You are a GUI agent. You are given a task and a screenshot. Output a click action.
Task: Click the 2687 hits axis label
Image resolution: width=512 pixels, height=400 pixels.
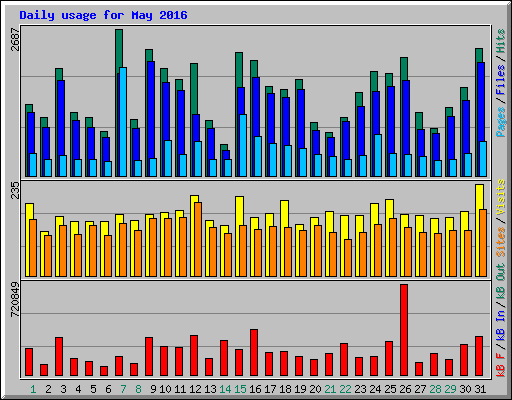pyautogui.click(x=16, y=39)
